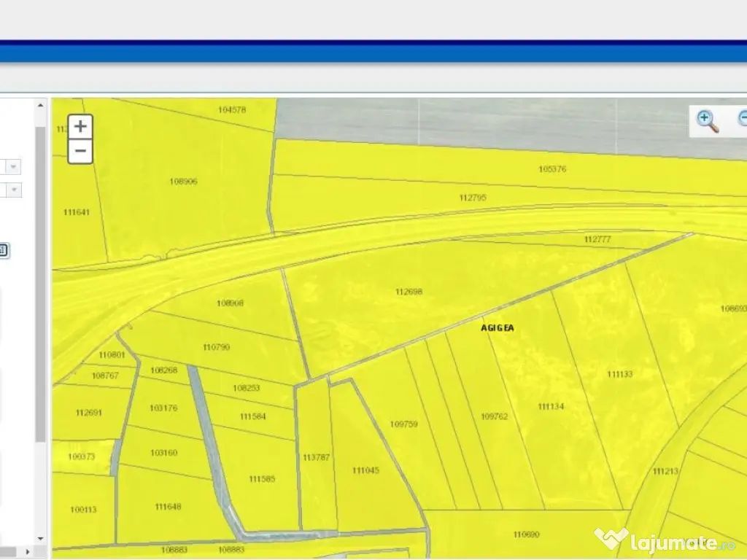Select parcel 111648 on the map
This screenshot has width=747, height=560.
168,506
